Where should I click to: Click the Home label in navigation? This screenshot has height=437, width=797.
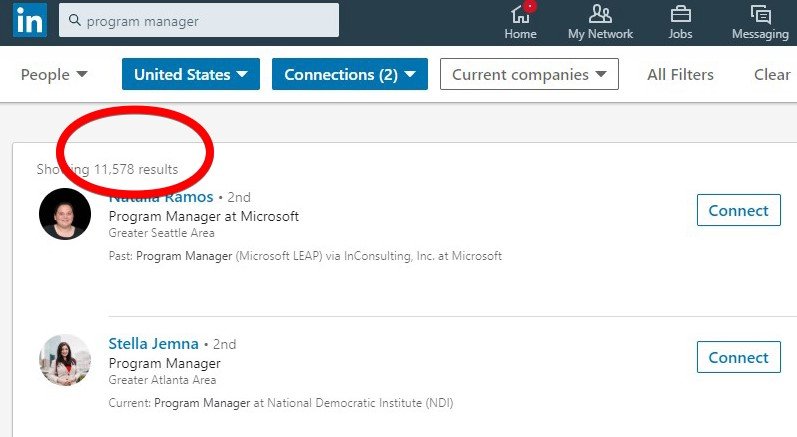point(520,34)
